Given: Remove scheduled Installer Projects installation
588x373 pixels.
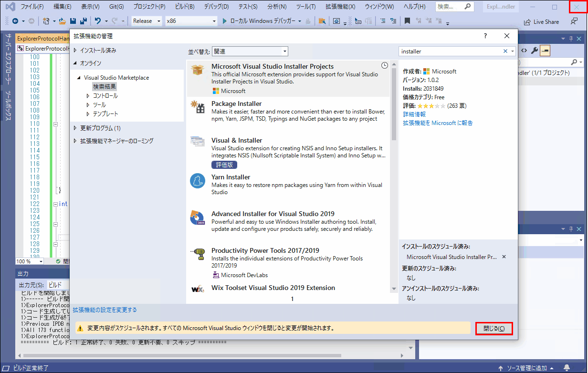Looking at the screenshot, I should pyautogui.click(x=504, y=257).
